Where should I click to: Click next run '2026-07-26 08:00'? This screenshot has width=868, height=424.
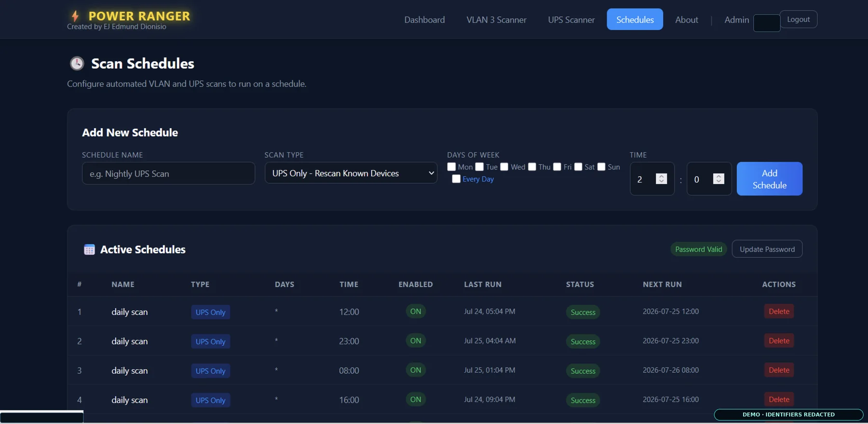[x=671, y=370]
